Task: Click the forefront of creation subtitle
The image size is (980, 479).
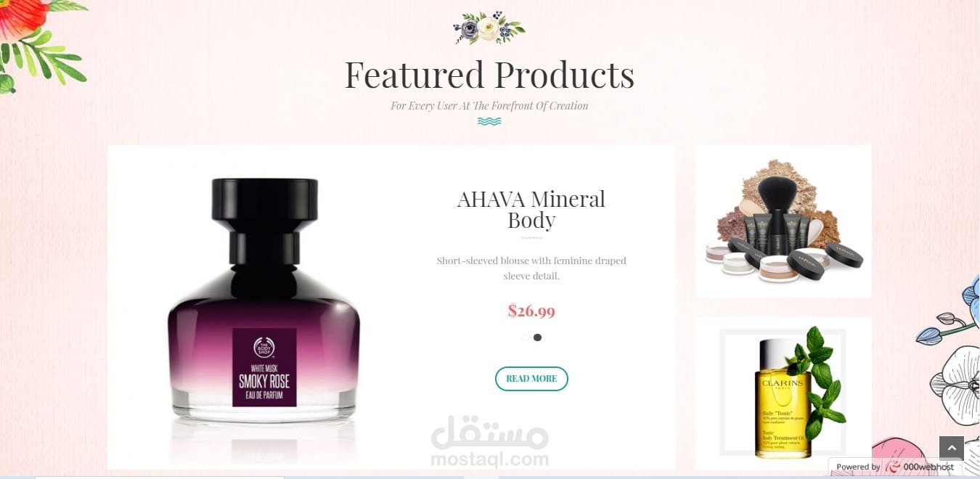Action: point(489,106)
